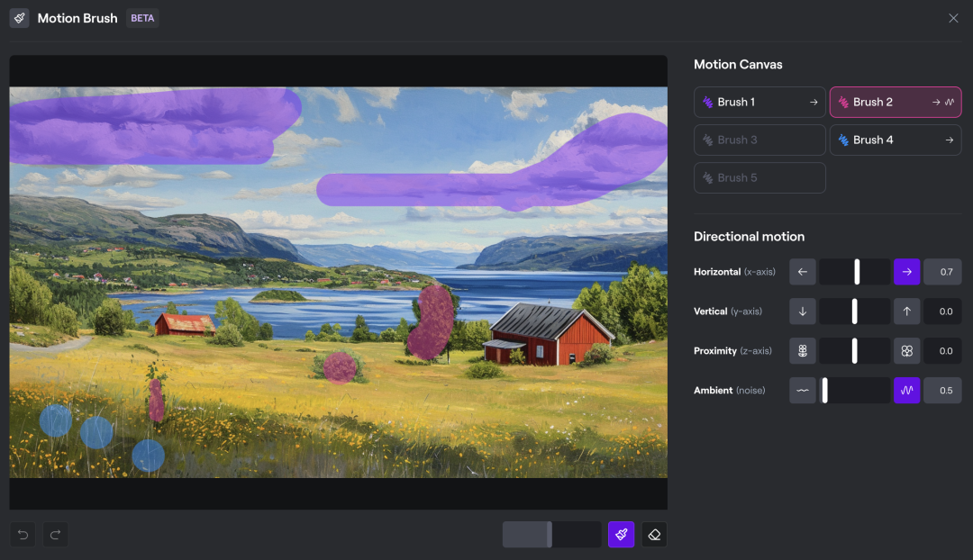973x560 pixels.
Task: Activate the eraser tool
Action: [x=654, y=535]
